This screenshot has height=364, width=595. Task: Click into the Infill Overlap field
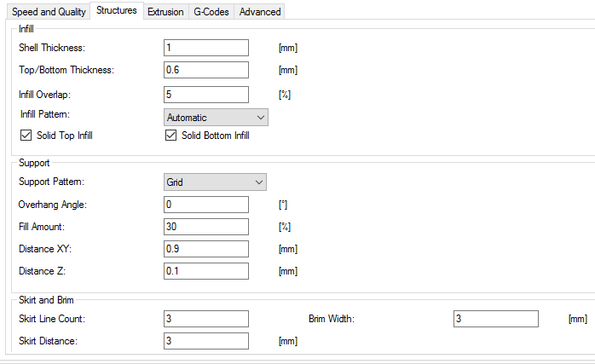tap(205, 95)
